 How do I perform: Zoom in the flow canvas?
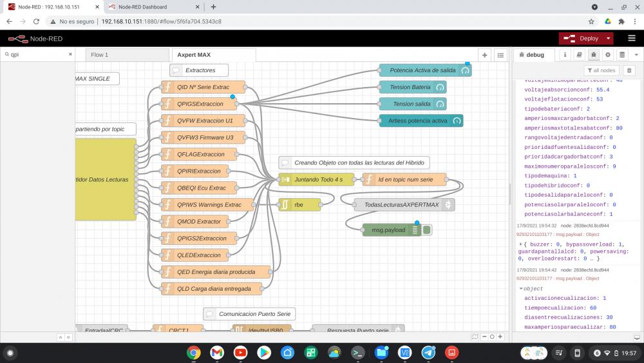(500, 337)
